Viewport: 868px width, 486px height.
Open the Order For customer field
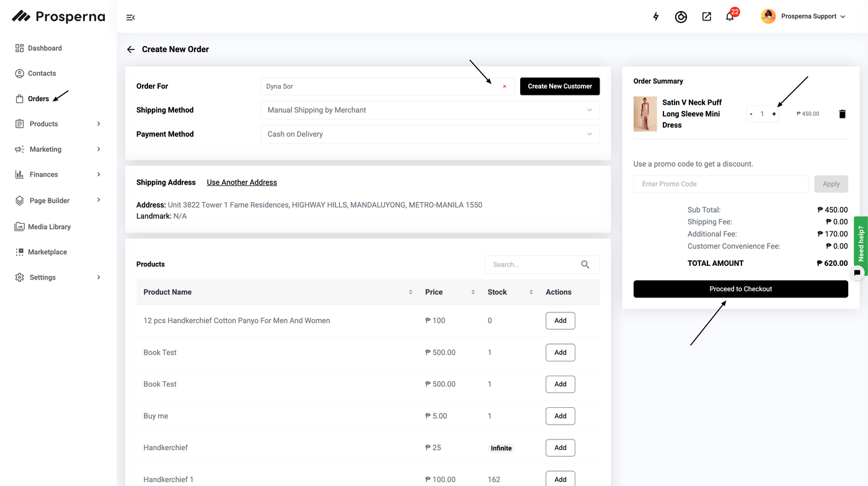[x=387, y=87]
